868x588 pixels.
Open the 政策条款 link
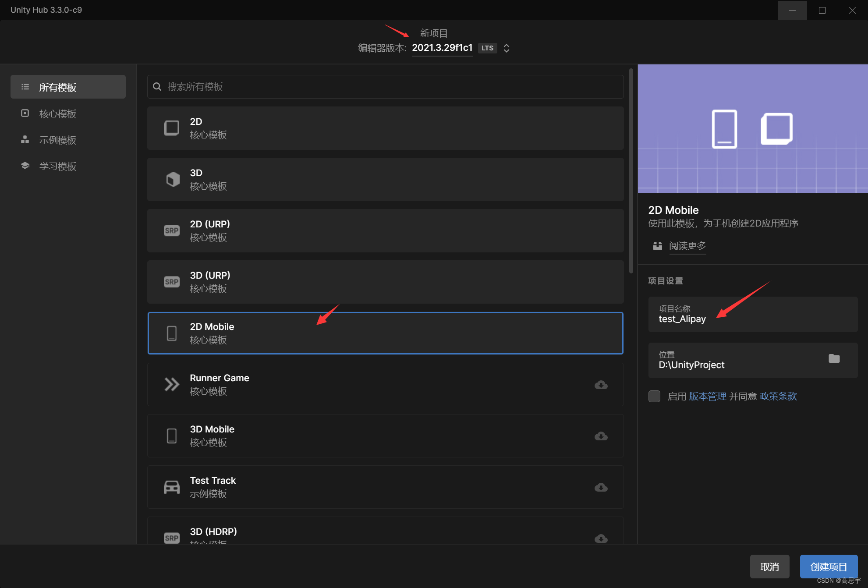coord(778,396)
